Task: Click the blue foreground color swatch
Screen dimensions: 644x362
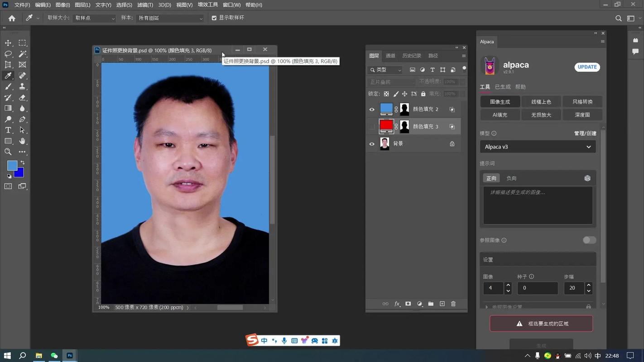Action: pyautogui.click(x=12, y=166)
